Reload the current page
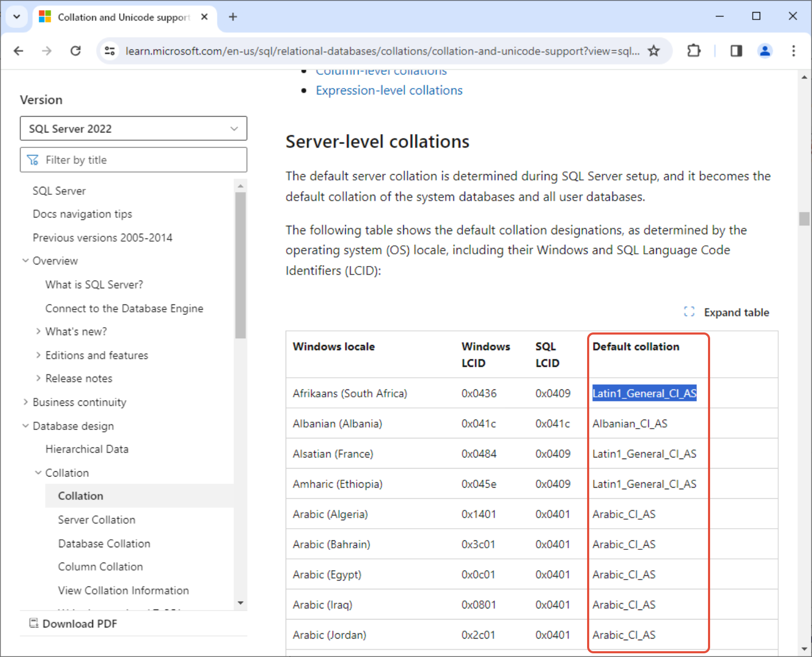 click(x=75, y=51)
